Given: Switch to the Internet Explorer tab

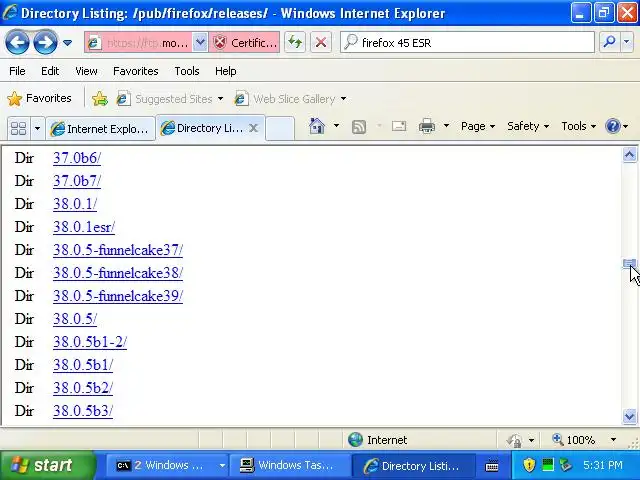Looking at the screenshot, I should (100, 129).
